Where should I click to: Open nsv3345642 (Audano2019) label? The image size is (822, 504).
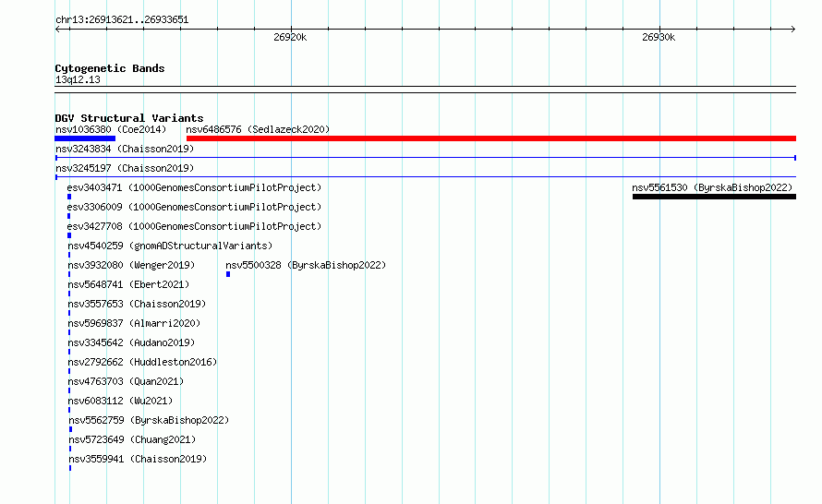tap(131, 342)
